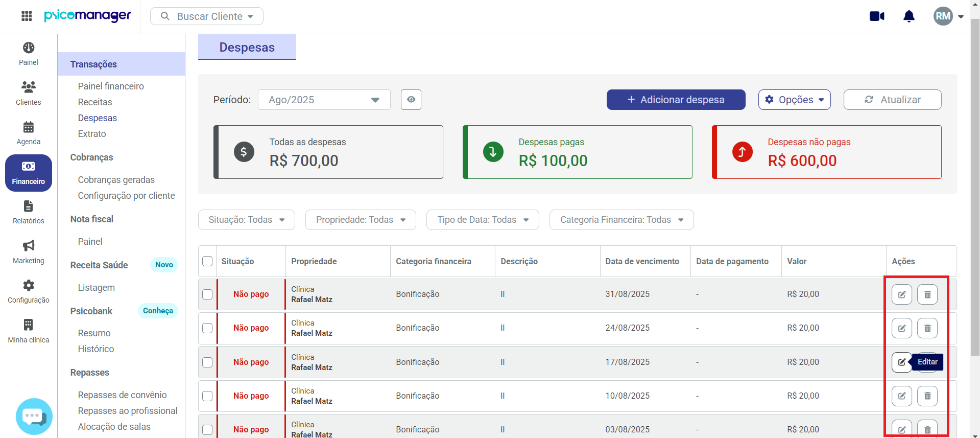Viewport: 980px width, 438px height.
Task: Open Extrato menu item
Action: (92, 134)
